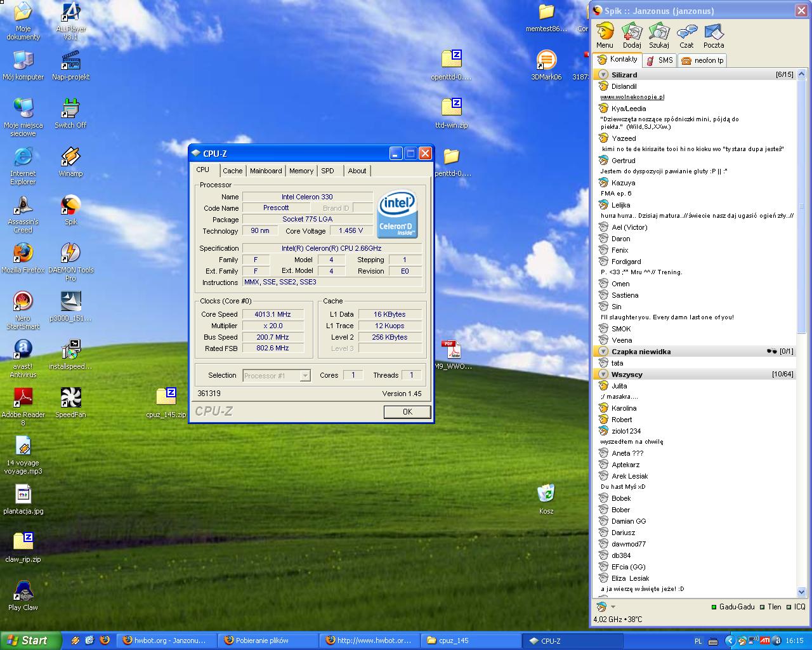Open the Spik Menu icon
This screenshot has width=812, height=650.
605,36
